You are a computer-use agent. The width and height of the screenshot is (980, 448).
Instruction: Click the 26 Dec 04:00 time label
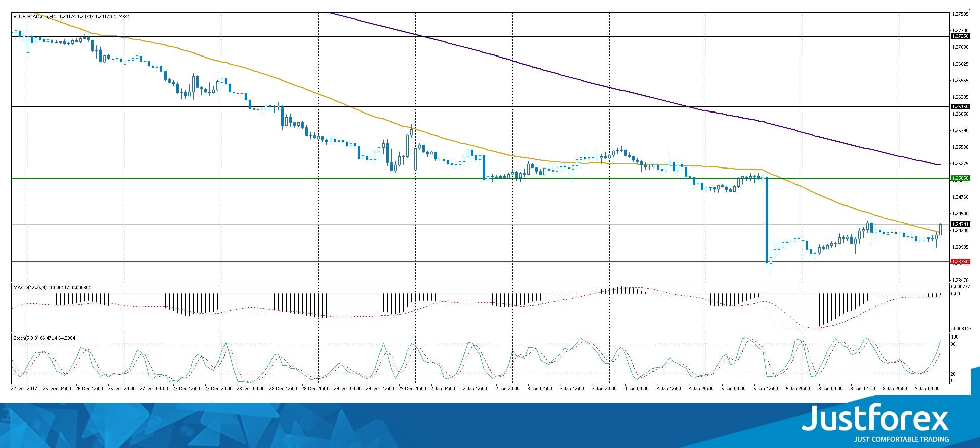click(x=57, y=389)
